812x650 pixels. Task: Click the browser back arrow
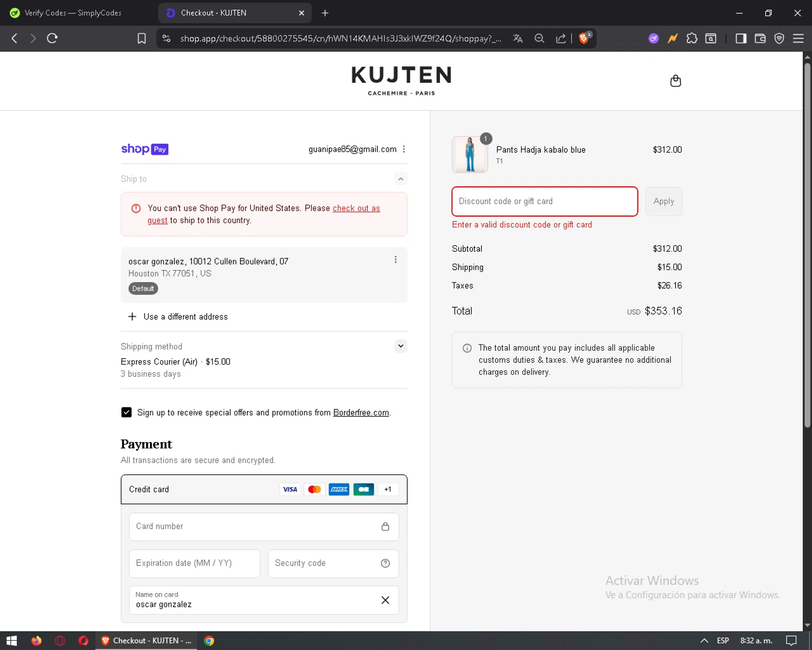click(x=15, y=38)
